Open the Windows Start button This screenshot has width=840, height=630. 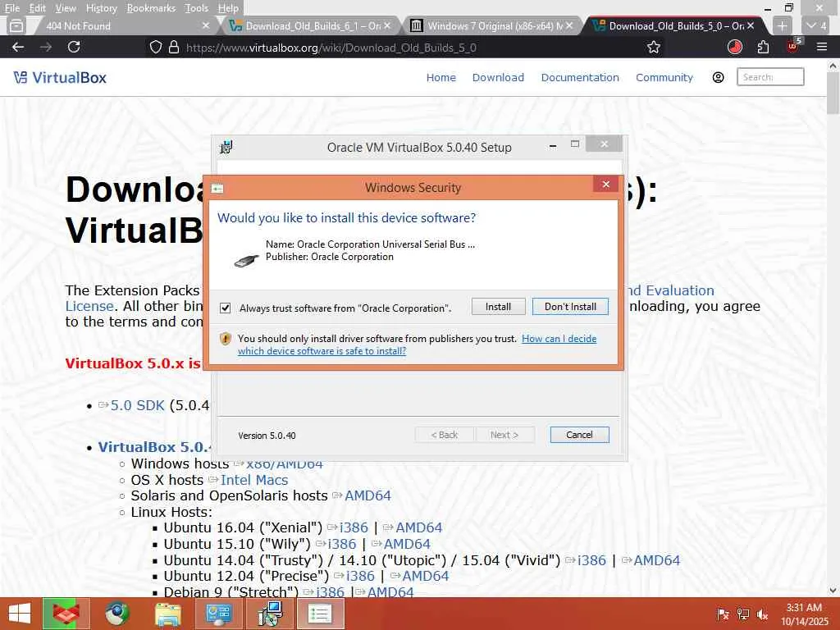[20, 614]
